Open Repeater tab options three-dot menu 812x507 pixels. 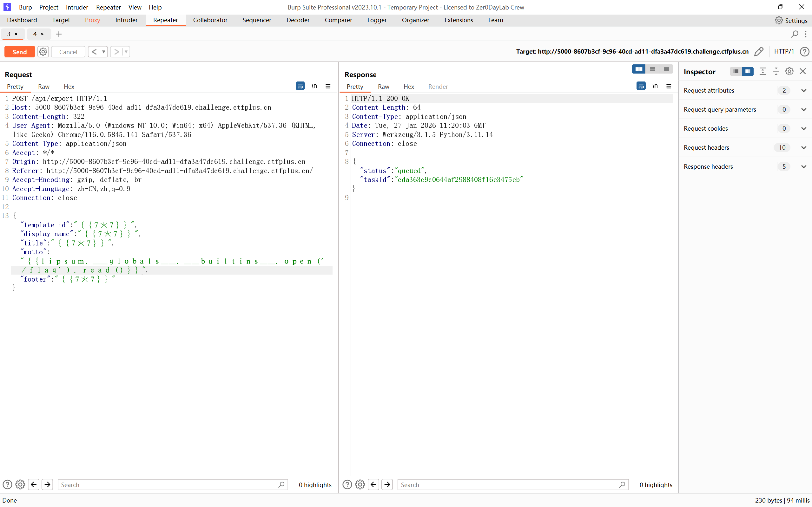806,34
